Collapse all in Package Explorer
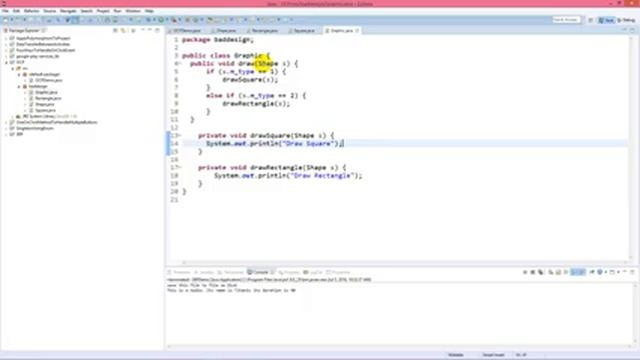The width and height of the screenshot is (640, 360). (x=116, y=31)
